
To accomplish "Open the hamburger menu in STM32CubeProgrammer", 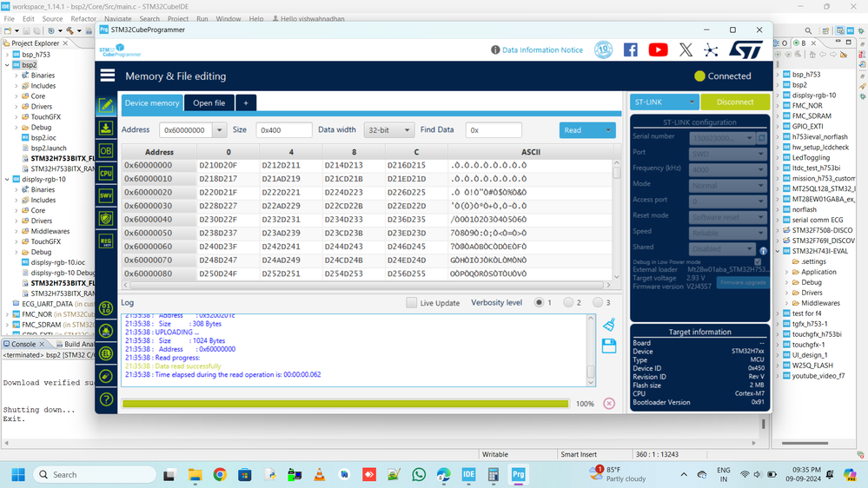I will point(108,76).
